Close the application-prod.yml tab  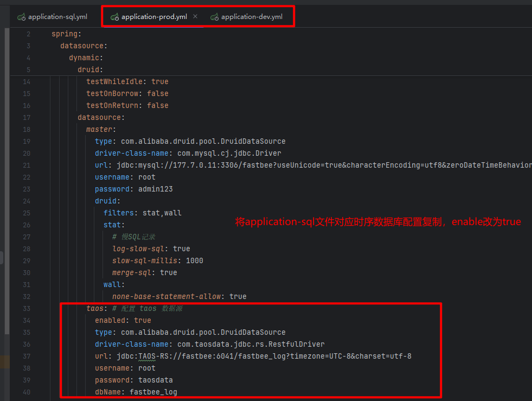pos(195,16)
